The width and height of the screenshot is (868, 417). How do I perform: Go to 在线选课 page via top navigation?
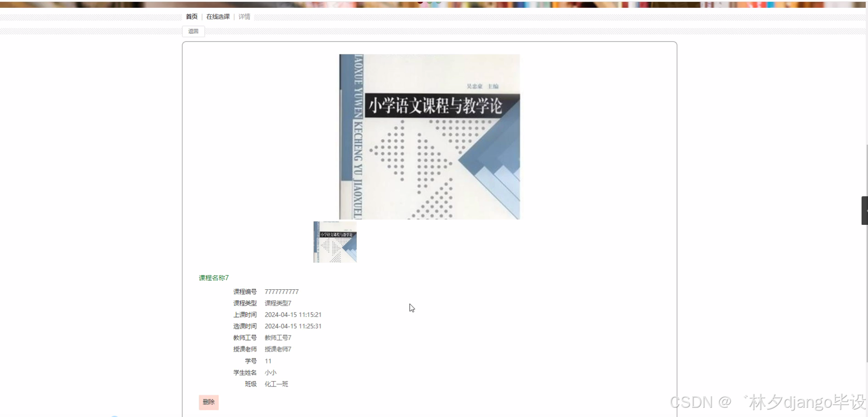point(217,17)
